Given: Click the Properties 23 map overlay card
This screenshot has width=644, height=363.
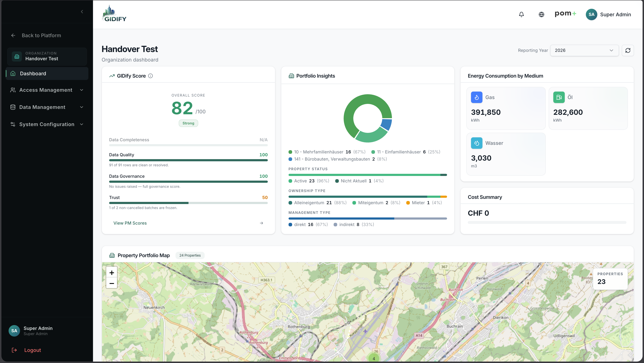Looking at the screenshot, I should click(x=610, y=279).
